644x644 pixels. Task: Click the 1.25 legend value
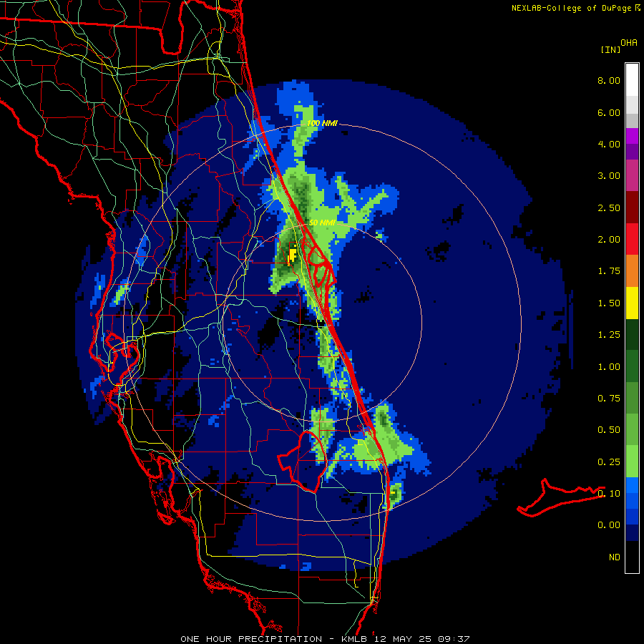[609, 335]
